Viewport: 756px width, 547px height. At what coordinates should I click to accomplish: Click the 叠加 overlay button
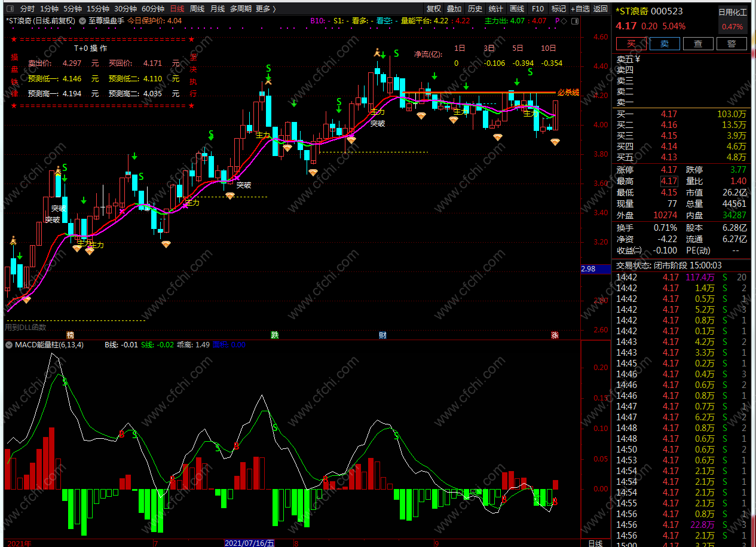(x=454, y=9)
